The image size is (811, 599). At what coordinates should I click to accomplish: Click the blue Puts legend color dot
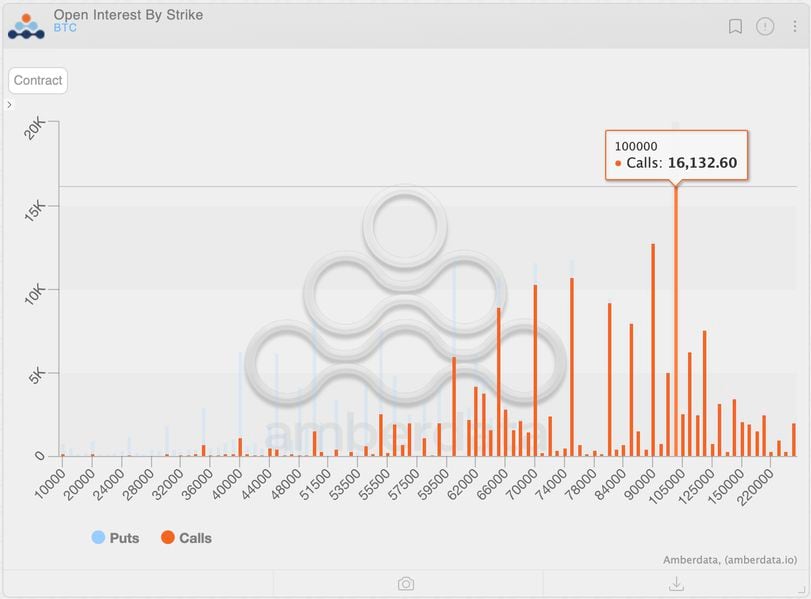98,537
